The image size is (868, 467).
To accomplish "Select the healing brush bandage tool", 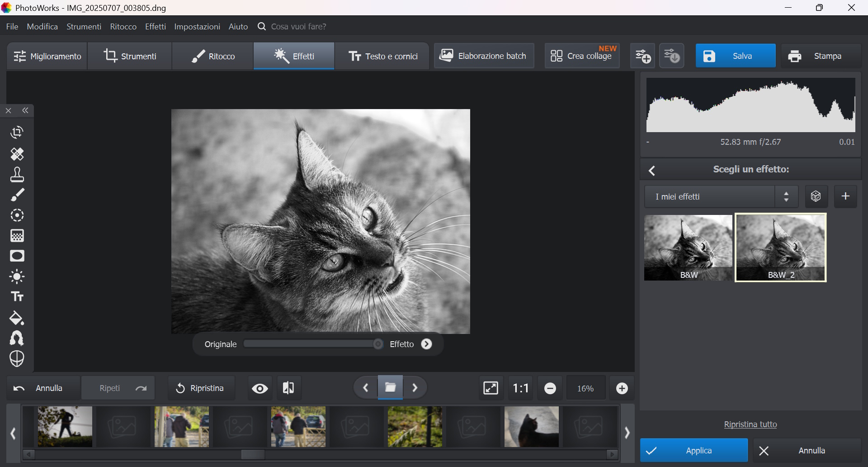I will coord(17,154).
